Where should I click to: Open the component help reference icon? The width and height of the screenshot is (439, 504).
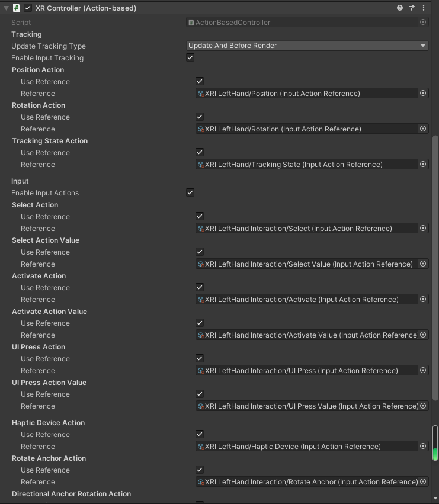(x=400, y=8)
